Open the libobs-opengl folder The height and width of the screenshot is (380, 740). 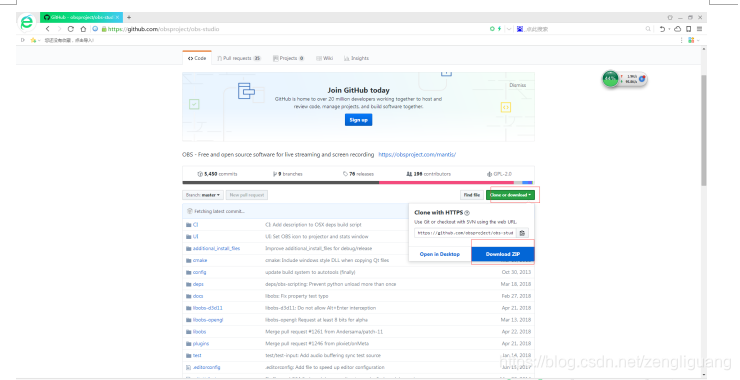click(208, 320)
